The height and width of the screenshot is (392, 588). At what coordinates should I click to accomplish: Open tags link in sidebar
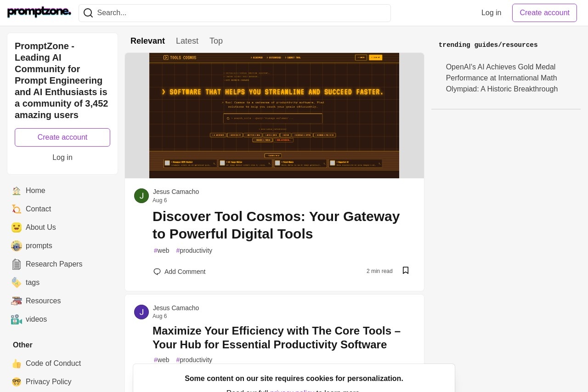[62, 283]
